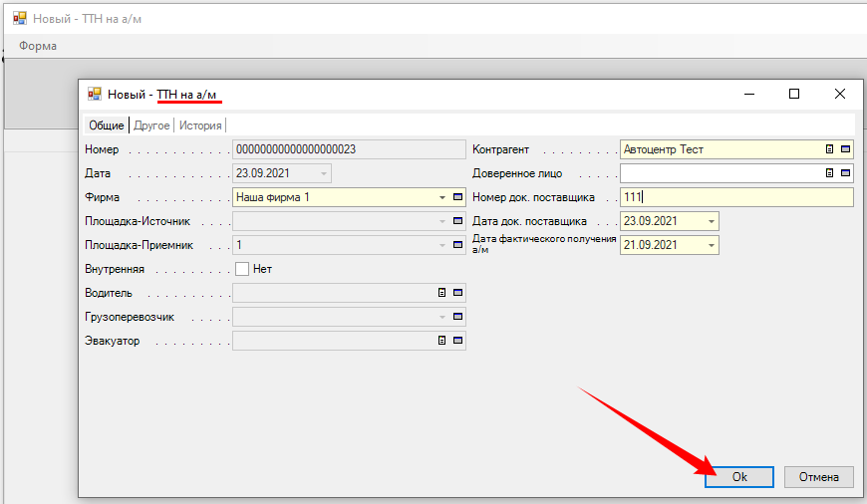
Task: Open the Эвакуатор card window icon
Action: pyautogui.click(x=458, y=341)
